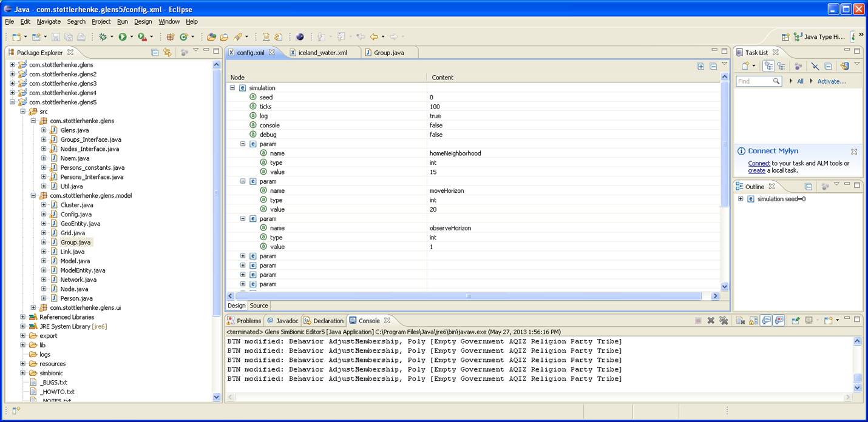Click the homeNeighborhood content cell
Screen dimensions: 868x422
(573, 153)
